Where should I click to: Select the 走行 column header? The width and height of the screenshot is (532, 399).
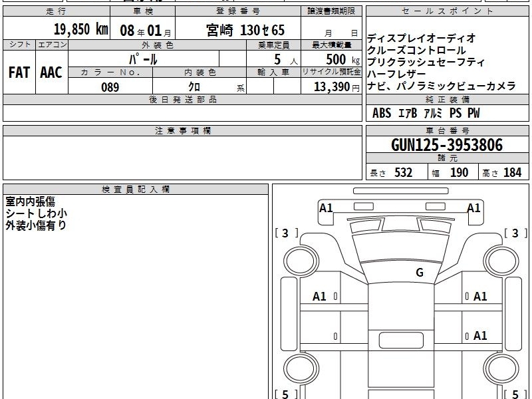(x=57, y=11)
